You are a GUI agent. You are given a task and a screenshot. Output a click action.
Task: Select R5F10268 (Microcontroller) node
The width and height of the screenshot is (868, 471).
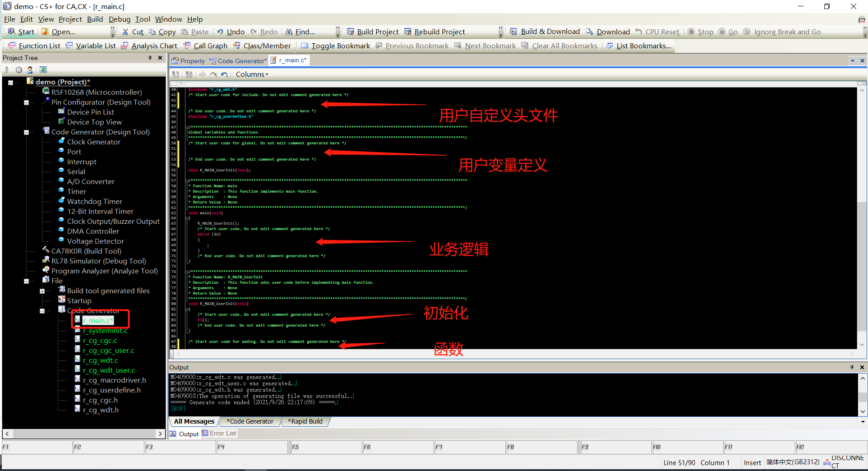(x=96, y=92)
